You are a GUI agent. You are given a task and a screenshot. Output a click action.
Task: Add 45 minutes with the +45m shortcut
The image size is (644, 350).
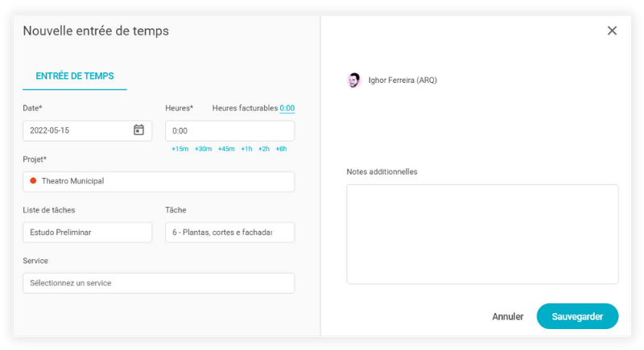226,149
